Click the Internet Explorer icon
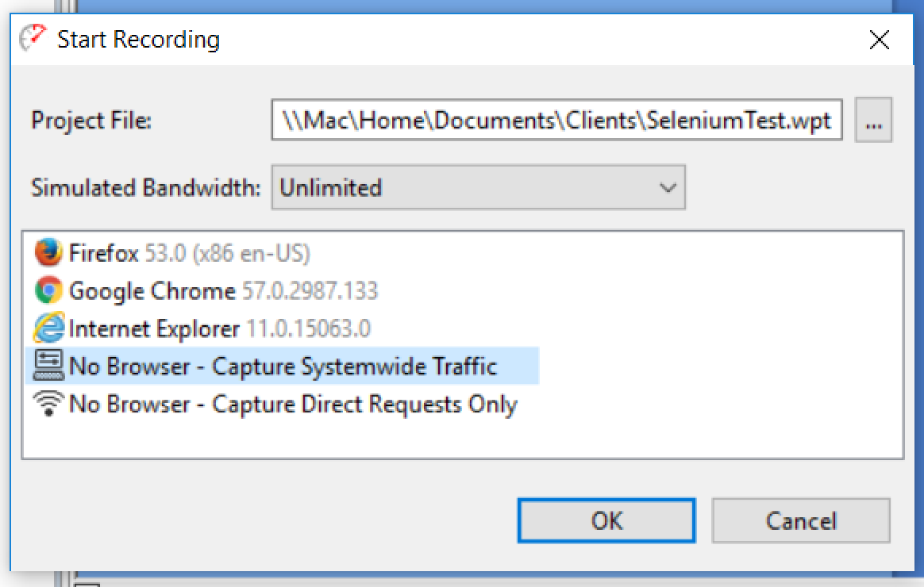This screenshot has width=924, height=587. coord(48,328)
